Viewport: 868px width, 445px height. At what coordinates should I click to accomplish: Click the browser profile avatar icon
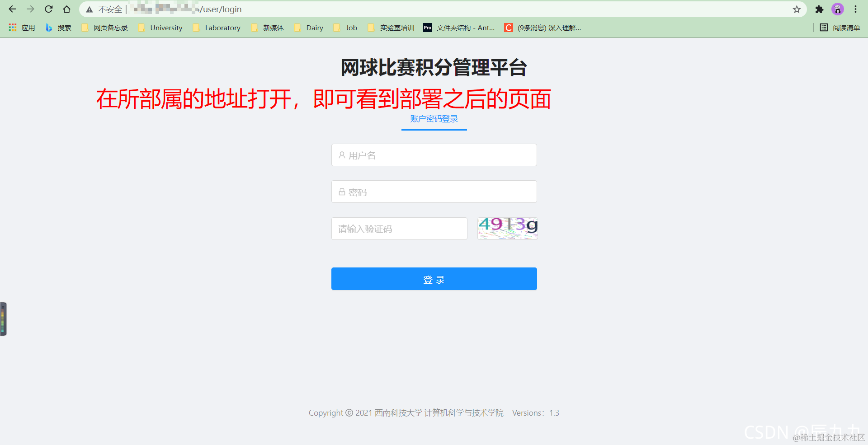[x=838, y=9]
